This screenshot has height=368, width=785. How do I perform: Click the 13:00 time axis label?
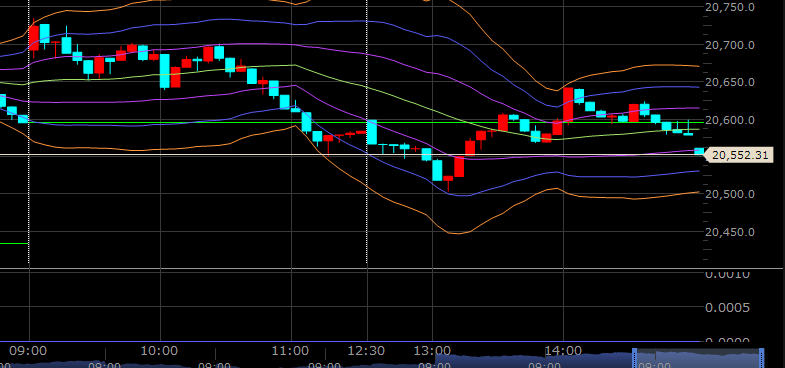click(432, 350)
